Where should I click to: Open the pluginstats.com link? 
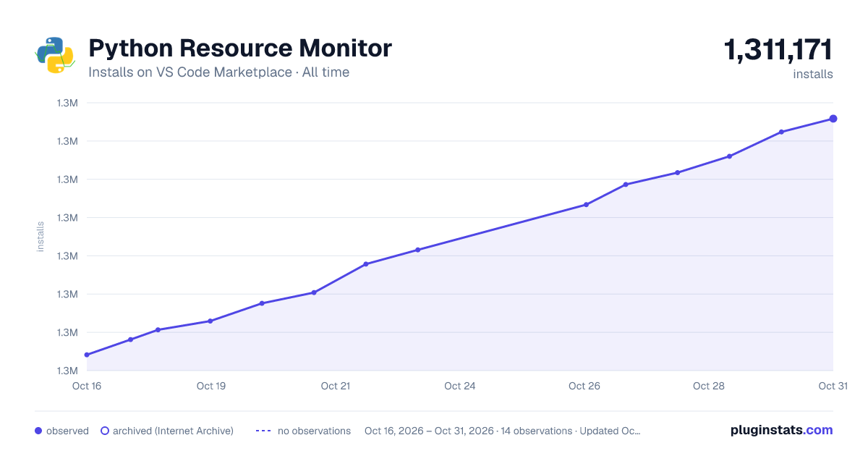click(x=781, y=430)
